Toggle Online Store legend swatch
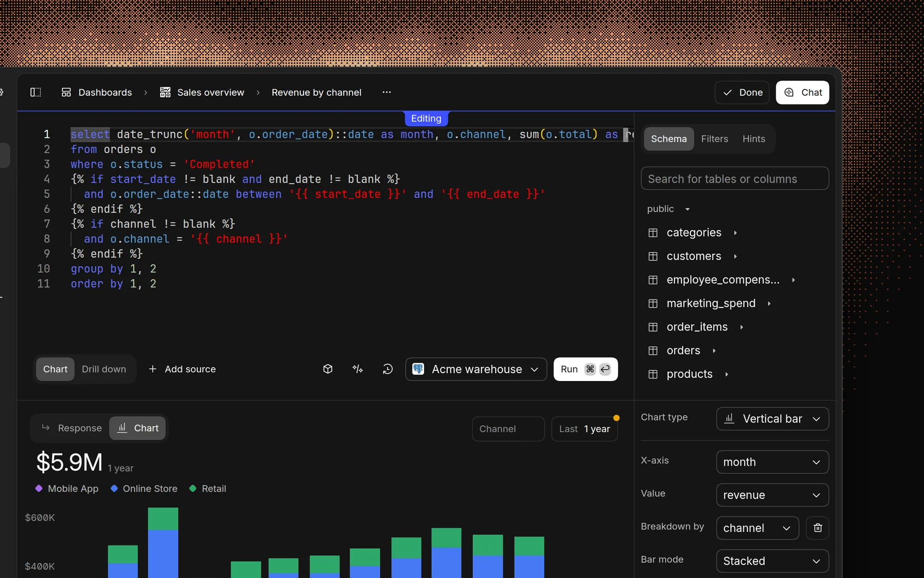 (x=114, y=488)
